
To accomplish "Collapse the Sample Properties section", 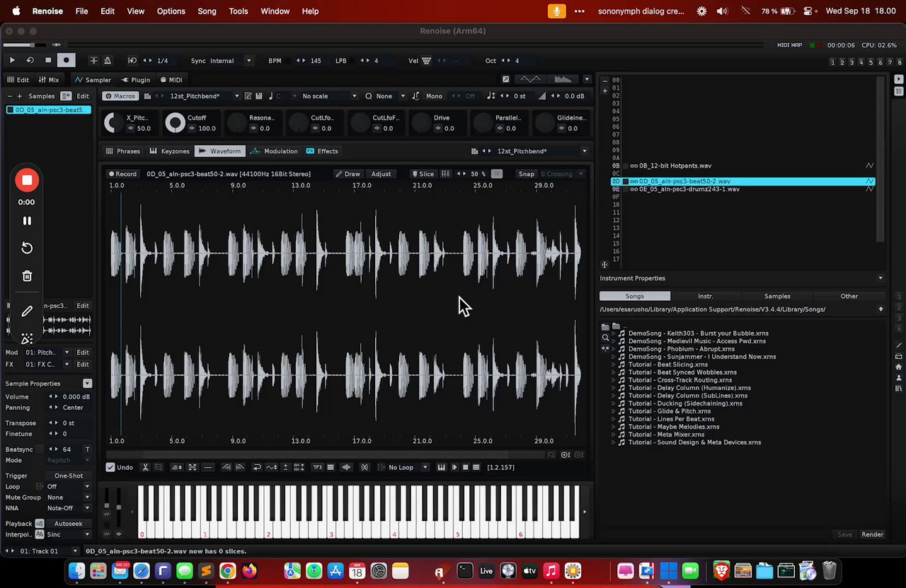I will click(x=87, y=384).
